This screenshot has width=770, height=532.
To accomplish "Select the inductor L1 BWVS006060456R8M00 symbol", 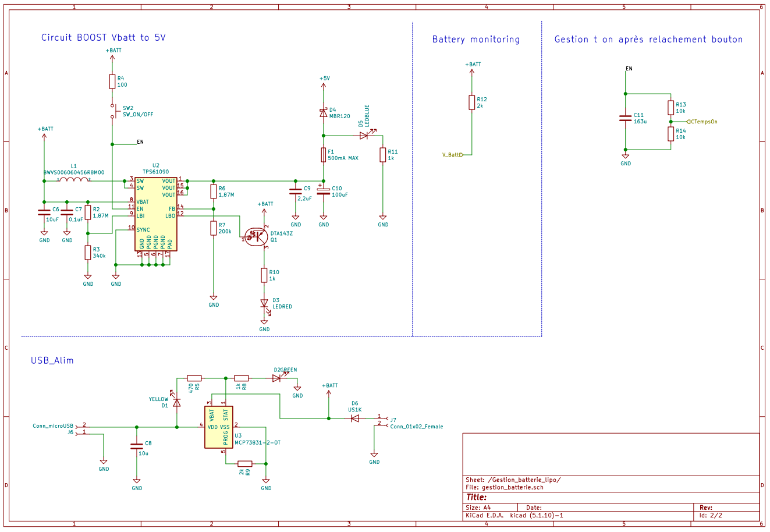I will [73, 181].
